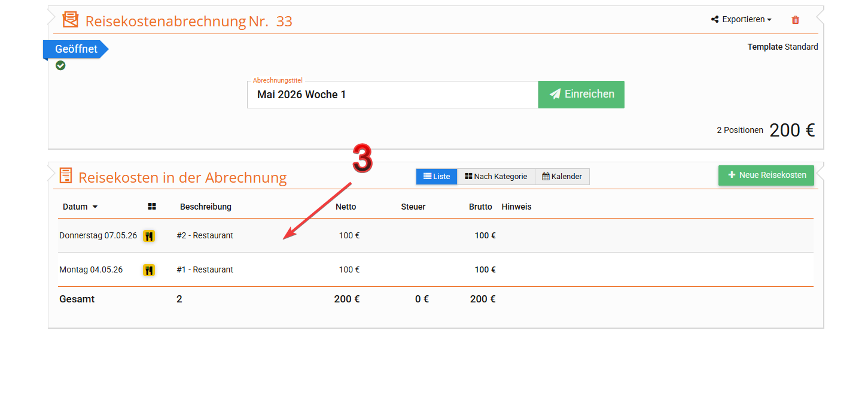Image resolution: width=868 pixels, height=415 pixels.
Task: Click the Steuer column header
Action: (413, 207)
